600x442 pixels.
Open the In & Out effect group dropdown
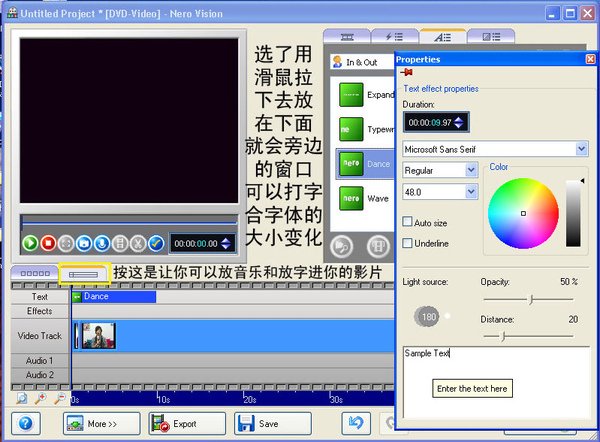point(362,62)
